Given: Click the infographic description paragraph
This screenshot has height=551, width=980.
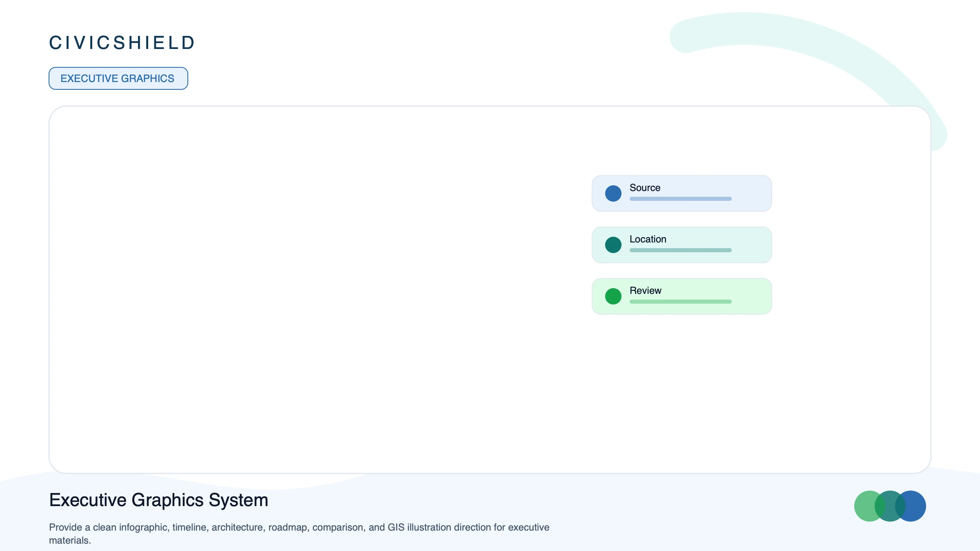Looking at the screenshot, I should pyautogui.click(x=299, y=534).
